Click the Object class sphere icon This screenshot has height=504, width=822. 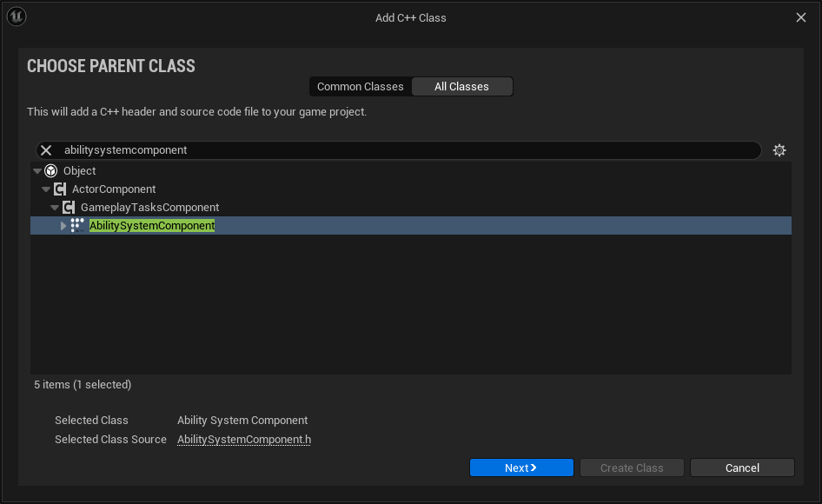tap(51, 171)
